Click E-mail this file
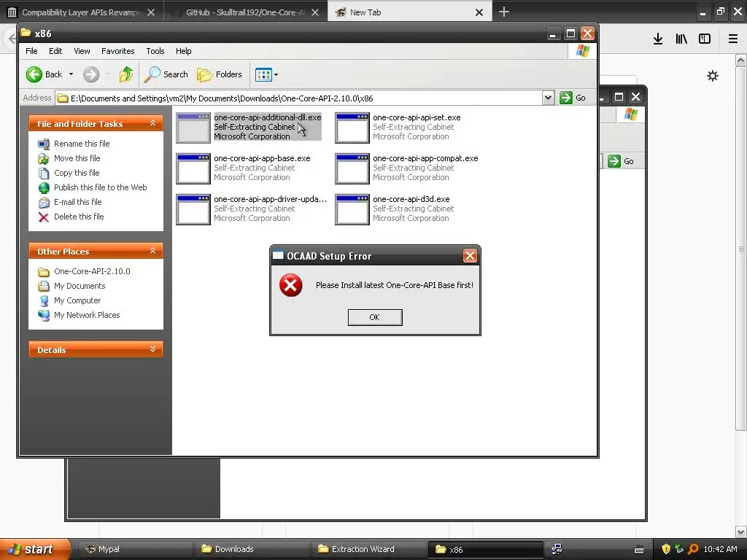The width and height of the screenshot is (747, 560). (77, 202)
